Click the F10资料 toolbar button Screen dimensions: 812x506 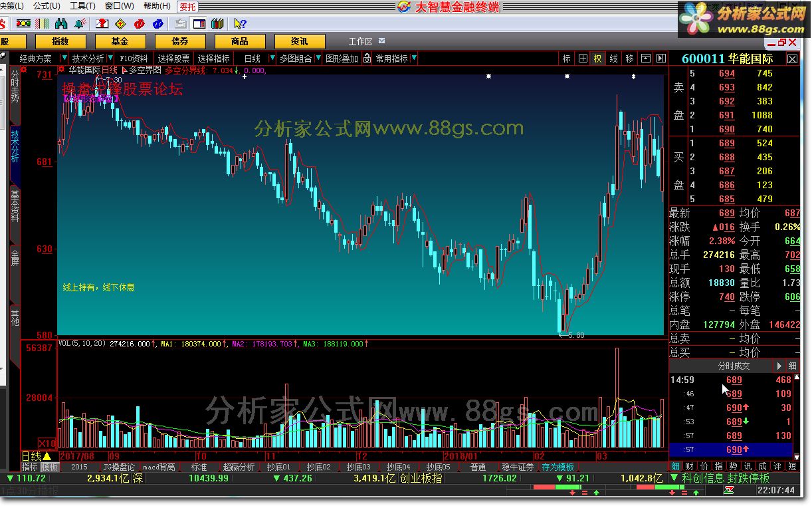[x=134, y=59]
